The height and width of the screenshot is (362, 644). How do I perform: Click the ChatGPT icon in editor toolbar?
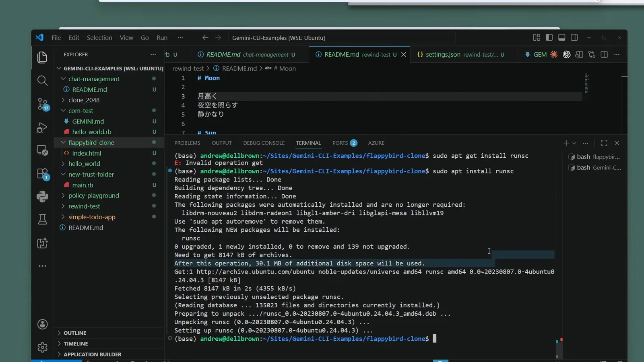click(567, 54)
